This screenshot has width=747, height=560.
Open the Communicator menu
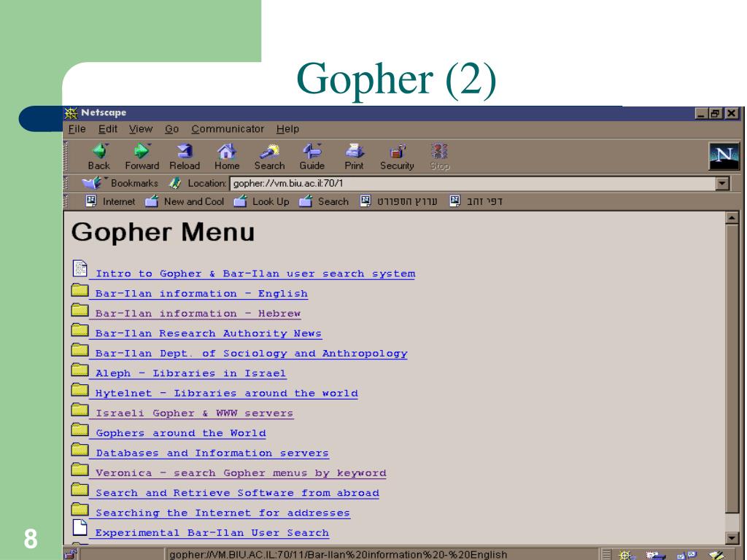228,129
